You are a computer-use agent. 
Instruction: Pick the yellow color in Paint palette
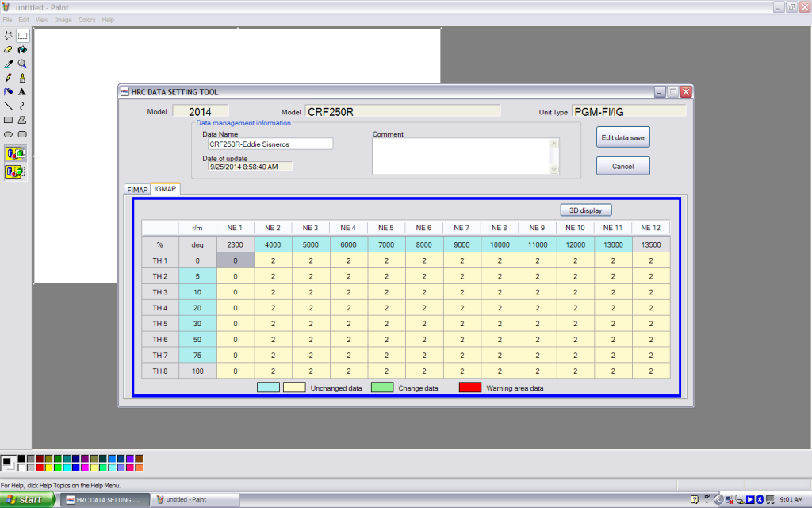(48, 468)
